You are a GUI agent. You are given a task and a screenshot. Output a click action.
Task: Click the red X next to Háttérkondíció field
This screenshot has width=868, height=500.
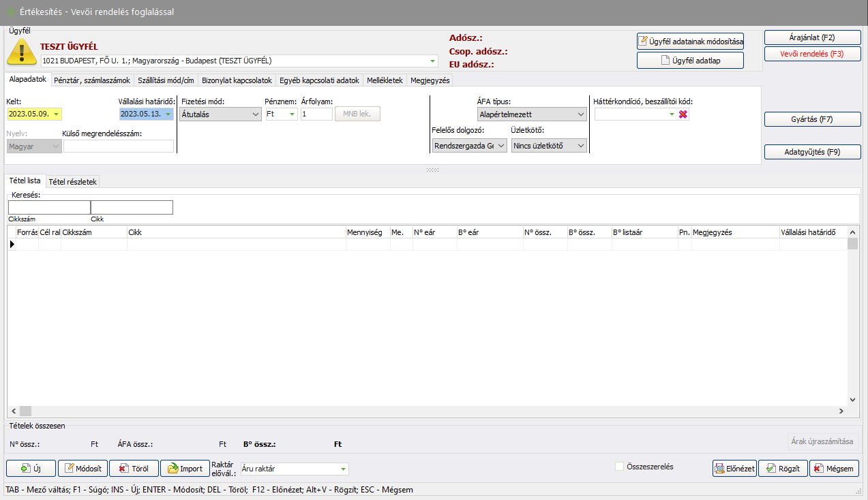pyautogui.click(x=683, y=114)
